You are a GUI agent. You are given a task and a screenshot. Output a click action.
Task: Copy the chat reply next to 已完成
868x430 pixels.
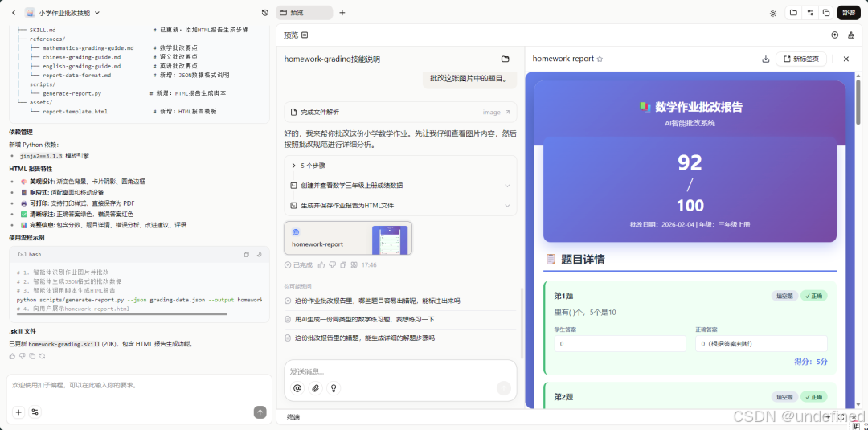point(342,265)
